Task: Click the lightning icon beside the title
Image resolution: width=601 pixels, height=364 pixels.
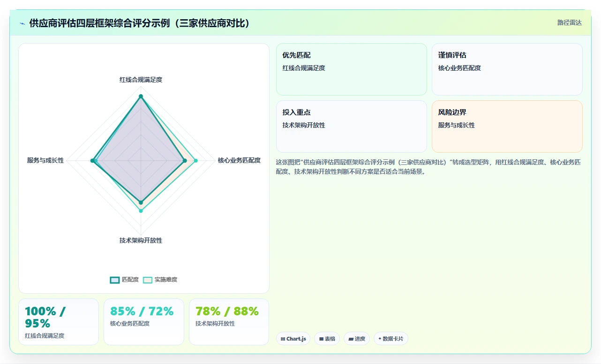Action: 22,23
